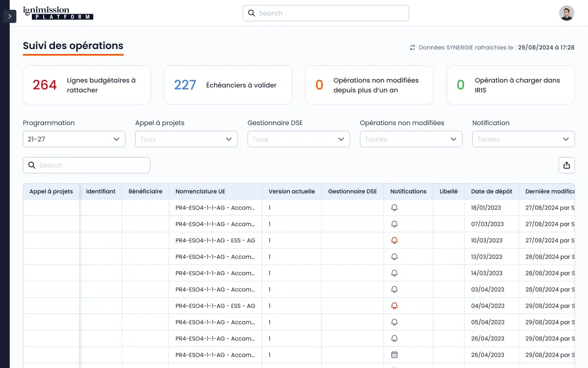The height and width of the screenshot is (368, 588).
Task: Open the Programmation dropdown showing 21-27
Action: pos(74,139)
